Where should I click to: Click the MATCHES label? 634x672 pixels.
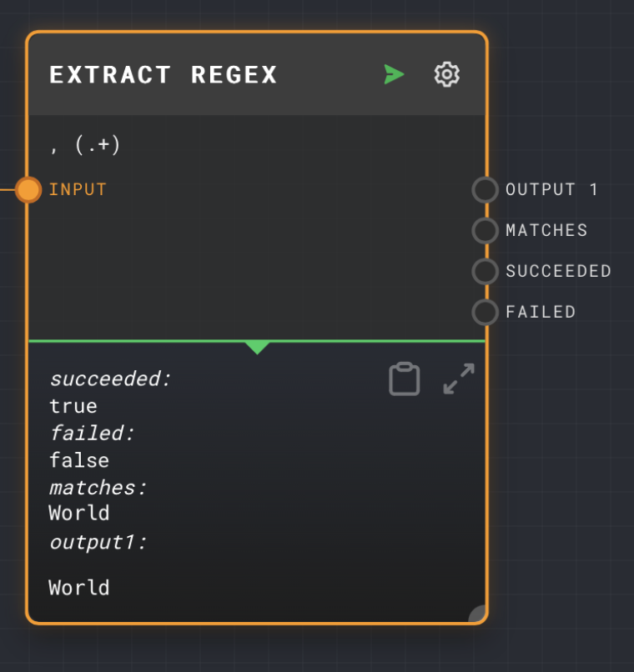click(x=546, y=231)
